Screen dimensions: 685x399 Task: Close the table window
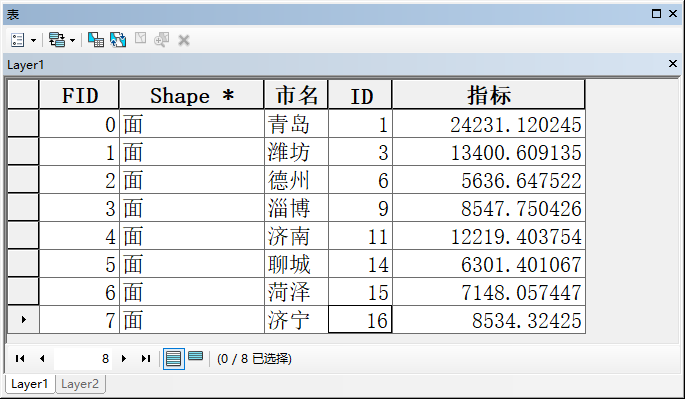click(x=673, y=14)
